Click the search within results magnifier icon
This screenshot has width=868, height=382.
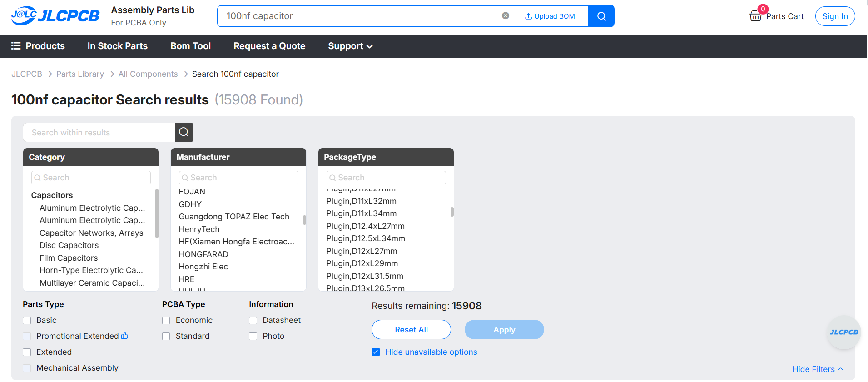coord(184,132)
